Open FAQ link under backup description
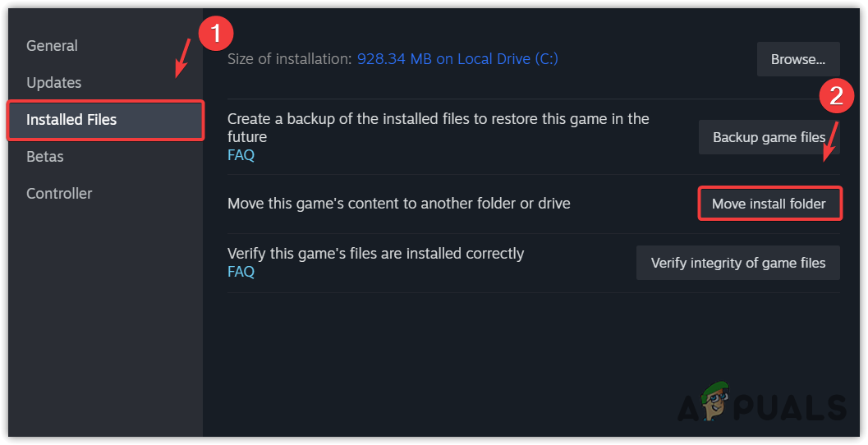The width and height of the screenshot is (868, 445). [241, 154]
